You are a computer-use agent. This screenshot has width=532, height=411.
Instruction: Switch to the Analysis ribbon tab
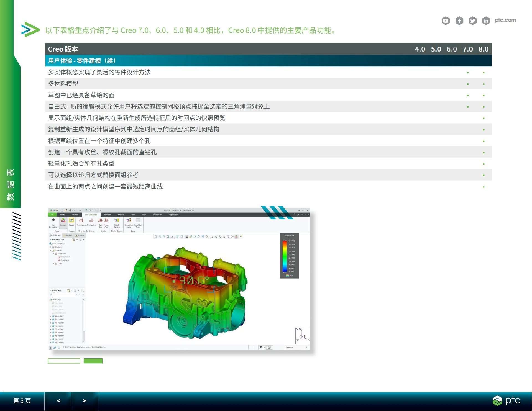point(75,215)
